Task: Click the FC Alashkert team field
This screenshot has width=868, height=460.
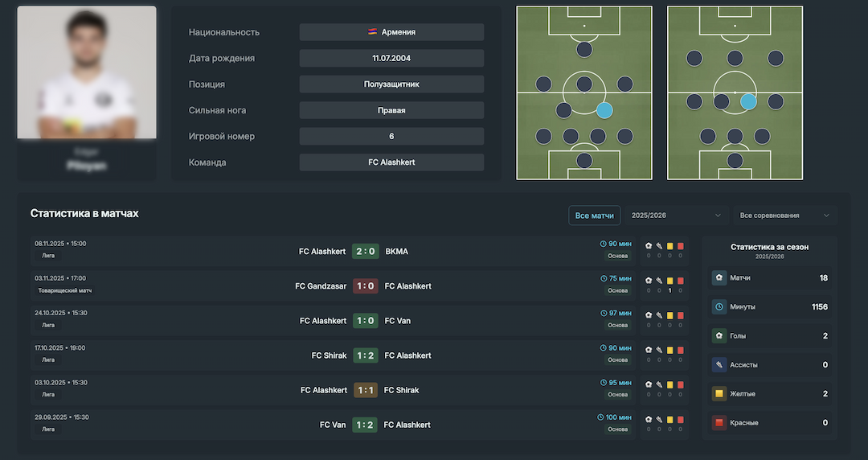Action: pos(391,162)
